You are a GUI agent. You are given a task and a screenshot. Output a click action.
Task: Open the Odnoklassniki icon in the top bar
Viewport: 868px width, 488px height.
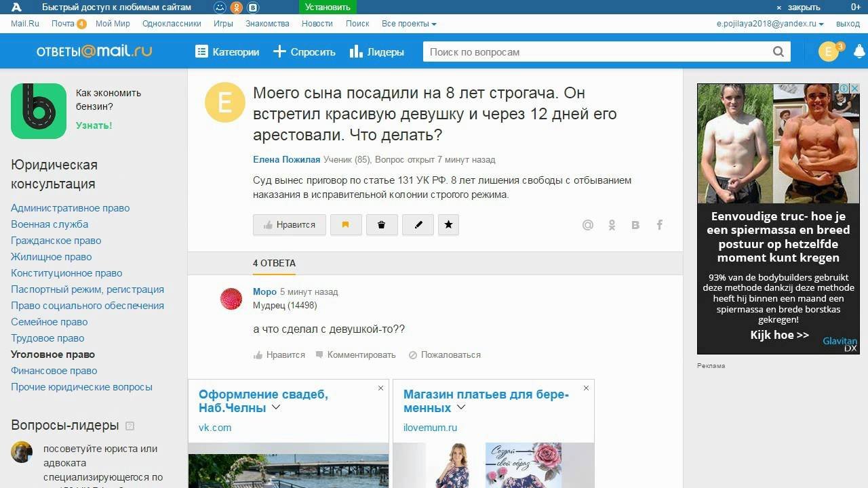coord(237,7)
